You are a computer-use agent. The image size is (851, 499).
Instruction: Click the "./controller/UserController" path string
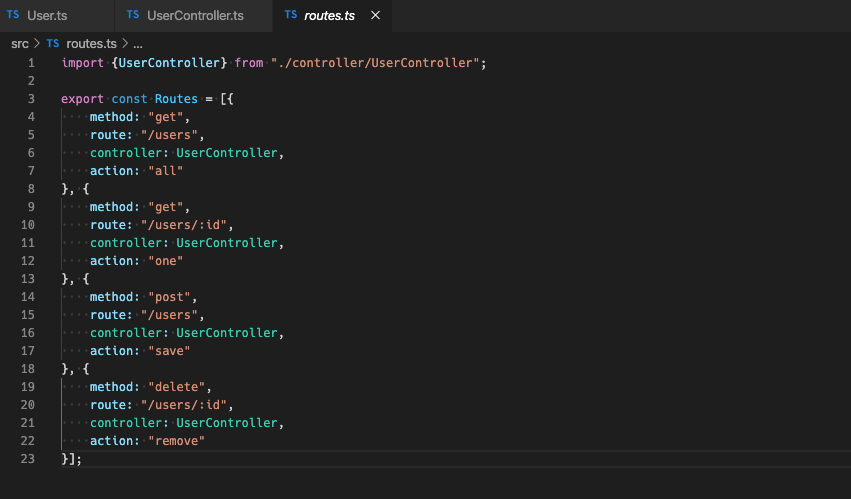375,63
